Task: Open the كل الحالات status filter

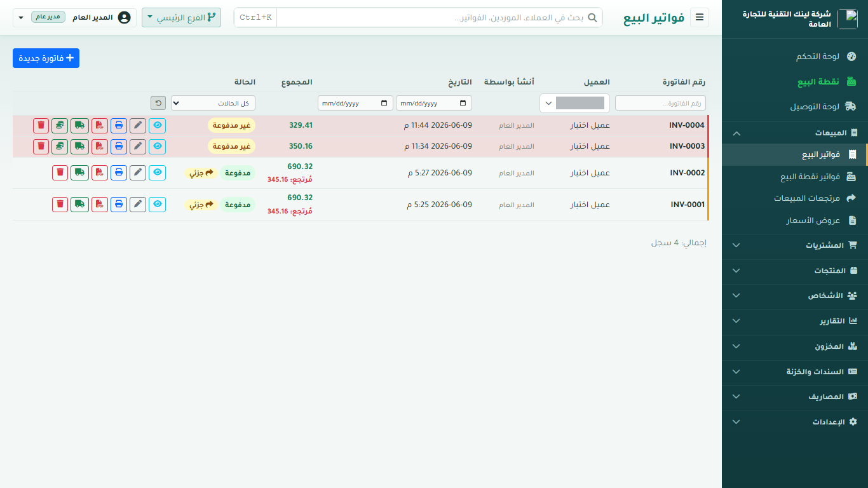Action: (x=213, y=103)
